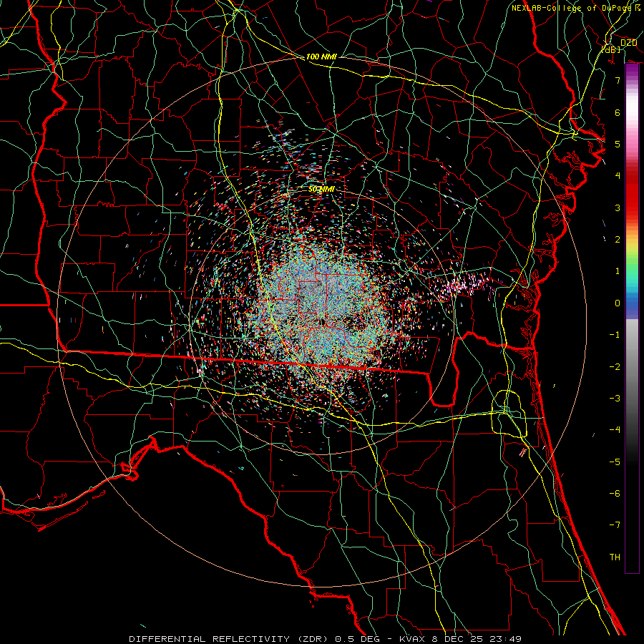Click the 'DZD' product label above the legend
The height and width of the screenshot is (644, 644).
click(629, 43)
